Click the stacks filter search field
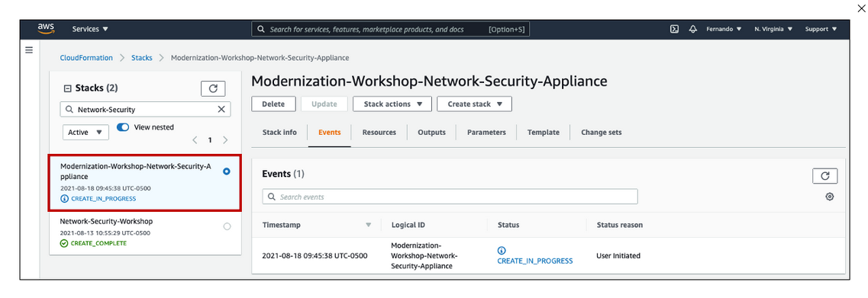 tap(145, 110)
